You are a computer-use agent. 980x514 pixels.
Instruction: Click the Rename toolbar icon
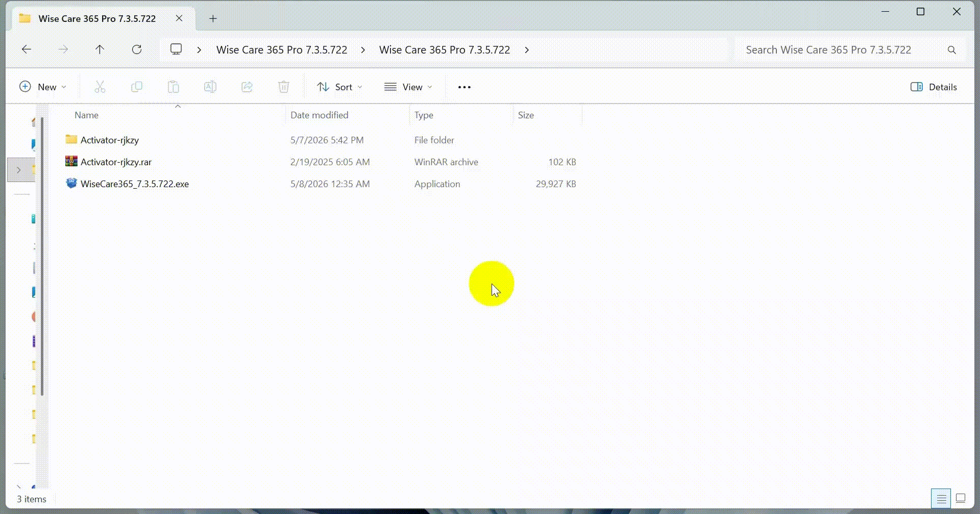click(210, 87)
